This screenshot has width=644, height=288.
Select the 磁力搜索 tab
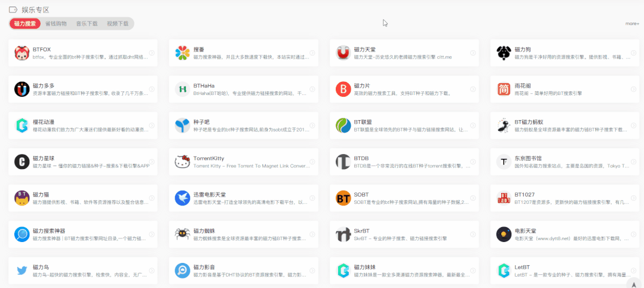[x=25, y=23]
